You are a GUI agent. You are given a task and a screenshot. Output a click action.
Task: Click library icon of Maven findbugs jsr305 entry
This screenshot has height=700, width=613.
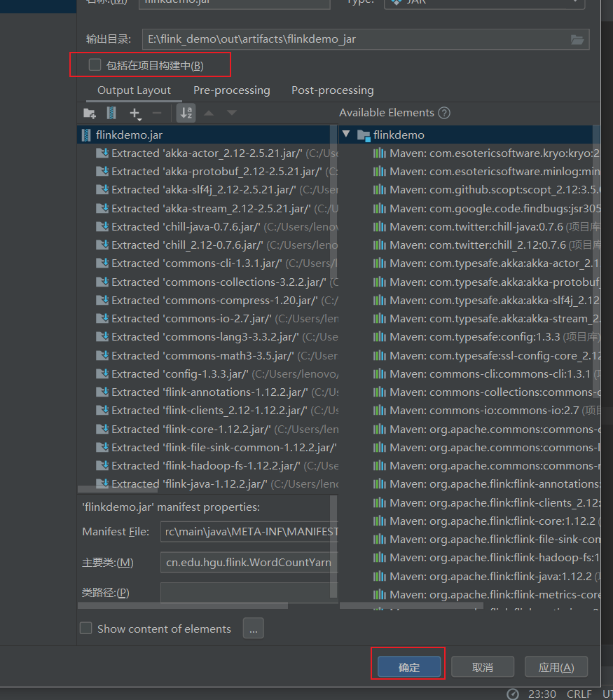click(x=380, y=209)
